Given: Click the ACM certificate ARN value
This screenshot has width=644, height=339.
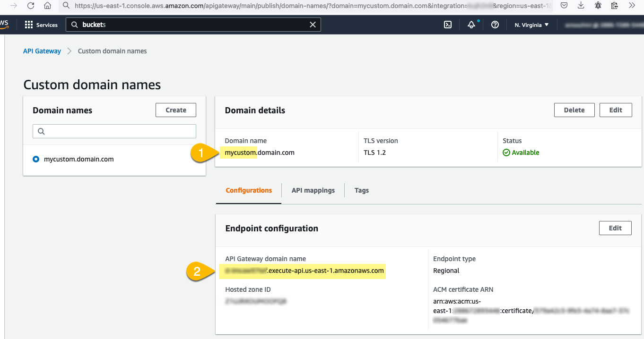Looking at the screenshot, I should tap(531, 311).
